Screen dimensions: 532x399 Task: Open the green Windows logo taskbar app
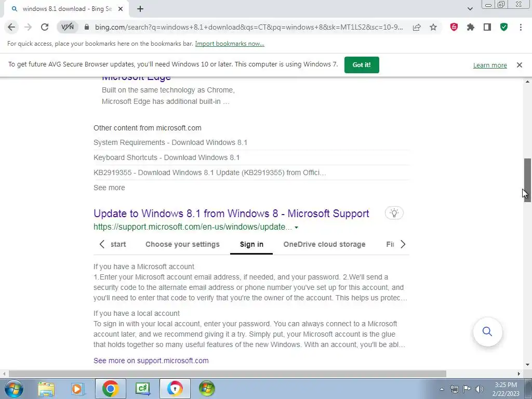[207, 389]
